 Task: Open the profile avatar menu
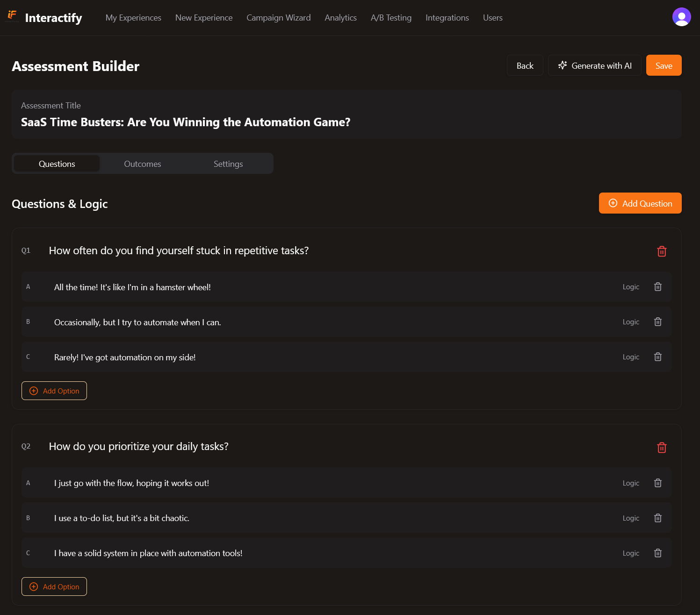pos(681,16)
